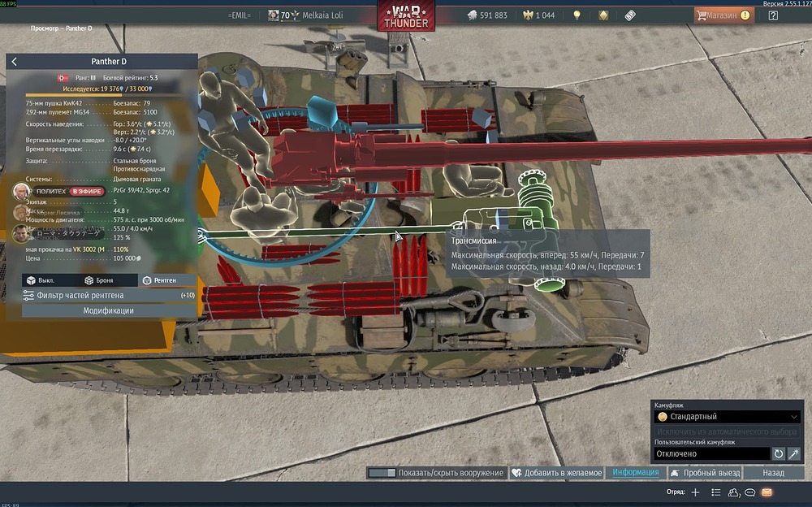Open the Battle Pass ticket icon
The height and width of the screenshot is (507, 812).
630,15
